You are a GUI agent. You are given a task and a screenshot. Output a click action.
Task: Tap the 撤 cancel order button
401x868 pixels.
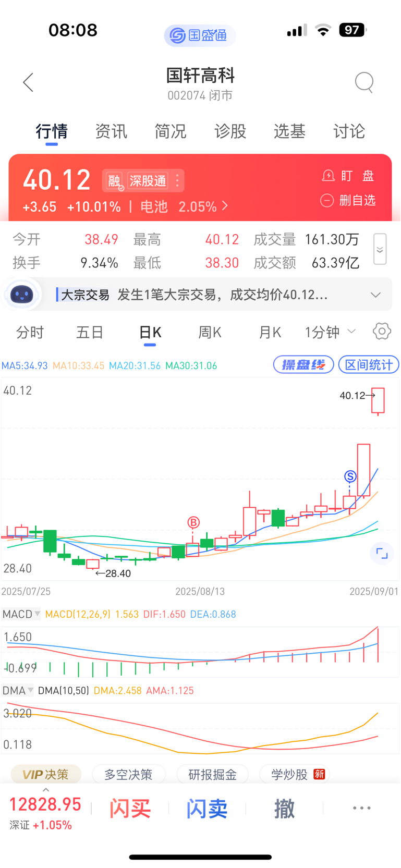coord(284,809)
